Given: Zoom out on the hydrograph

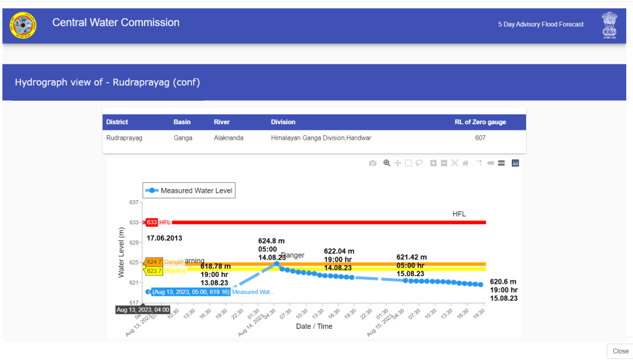Looking at the screenshot, I should pyautogui.click(x=444, y=163).
